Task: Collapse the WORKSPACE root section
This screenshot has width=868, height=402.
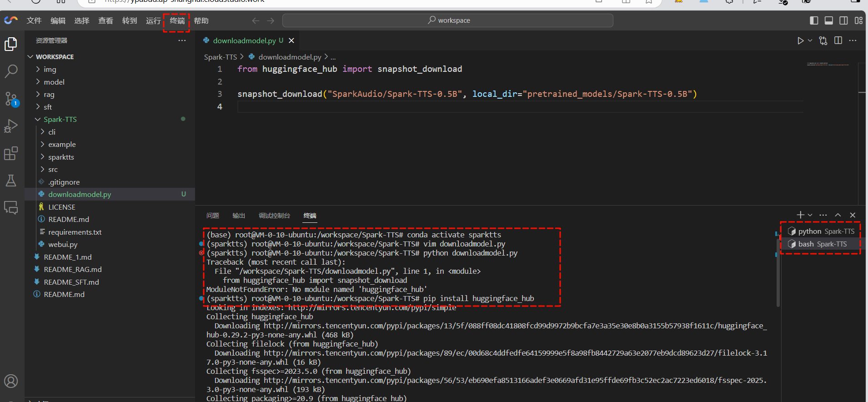Action: pos(110,57)
